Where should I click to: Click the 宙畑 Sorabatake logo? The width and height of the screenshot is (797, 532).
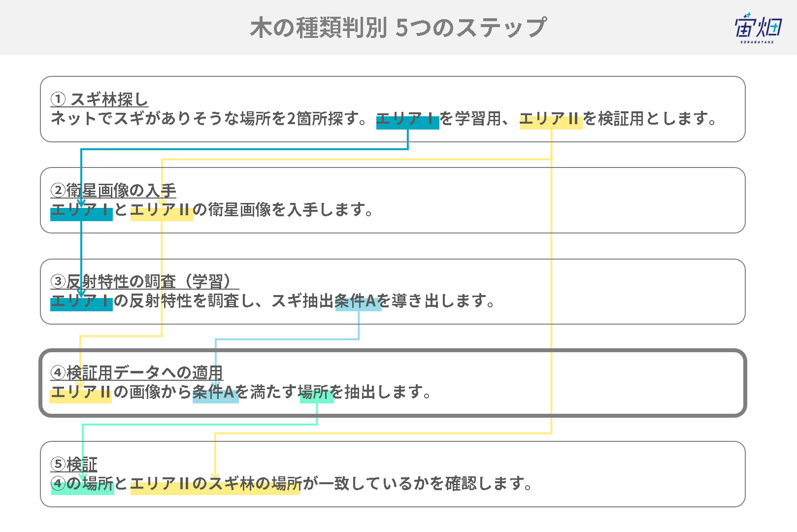[x=758, y=28]
